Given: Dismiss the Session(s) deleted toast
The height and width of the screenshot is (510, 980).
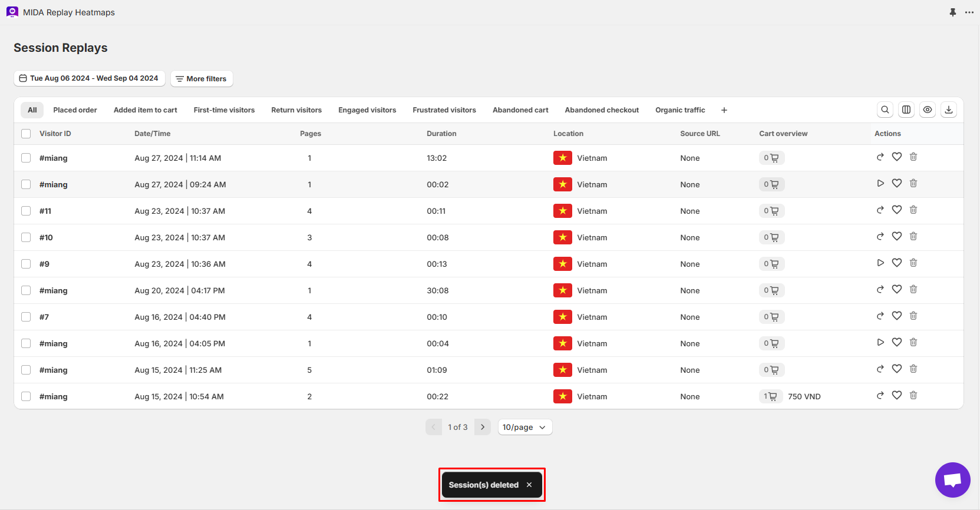Looking at the screenshot, I should [x=529, y=485].
